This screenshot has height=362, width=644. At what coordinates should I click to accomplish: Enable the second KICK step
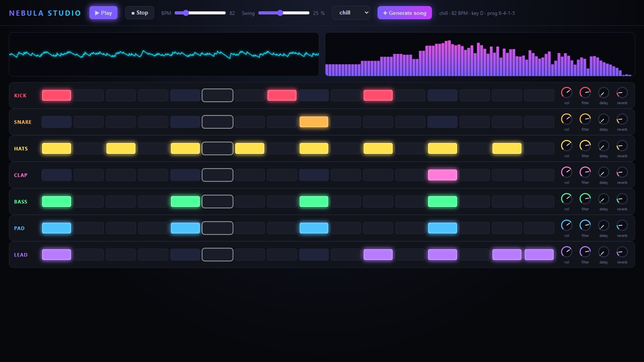pyautogui.click(x=89, y=95)
